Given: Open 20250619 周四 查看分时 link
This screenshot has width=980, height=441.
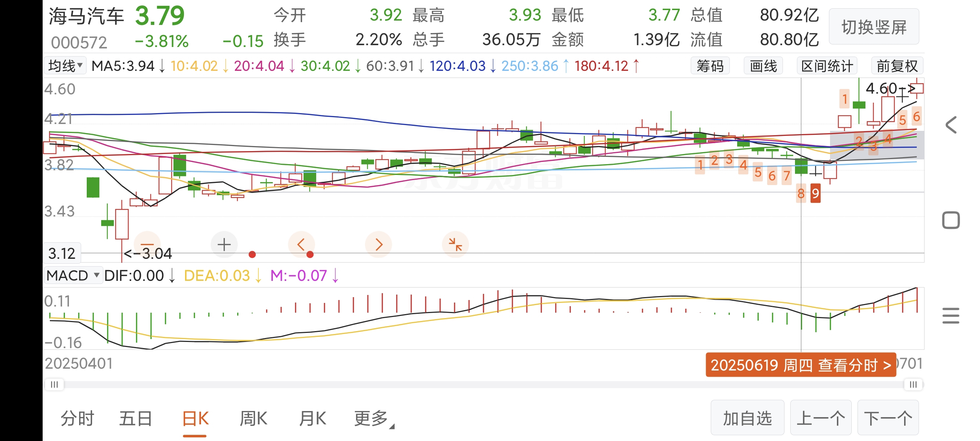Looking at the screenshot, I should tap(801, 365).
